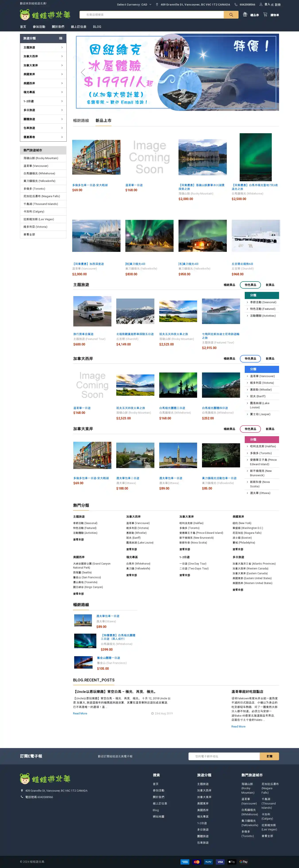Image resolution: width=299 pixels, height=868 pixels.
Task: Open the Select Currency CAD dropdown
Action: tap(134, 5)
